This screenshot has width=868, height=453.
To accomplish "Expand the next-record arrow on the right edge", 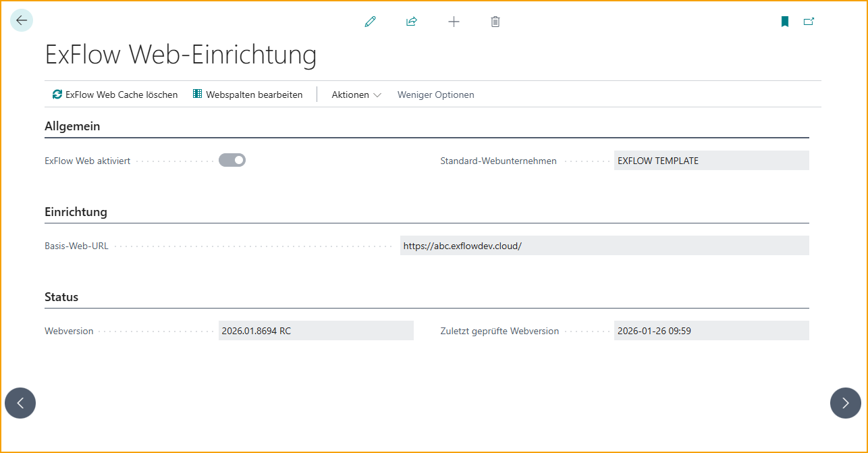I will click(x=846, y=403).
